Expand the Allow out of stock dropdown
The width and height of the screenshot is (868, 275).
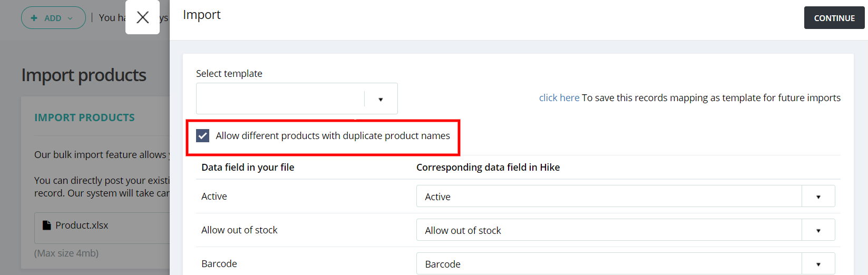click(818, 230)
